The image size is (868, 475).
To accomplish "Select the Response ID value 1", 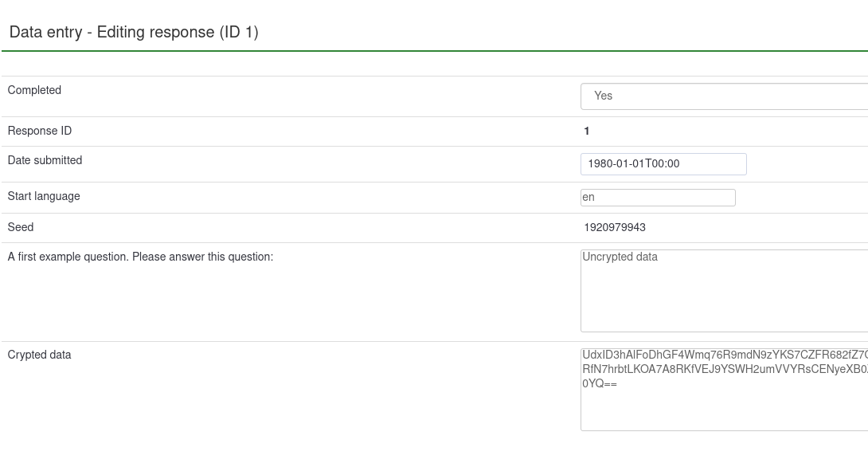I will [x=587, y=132].
